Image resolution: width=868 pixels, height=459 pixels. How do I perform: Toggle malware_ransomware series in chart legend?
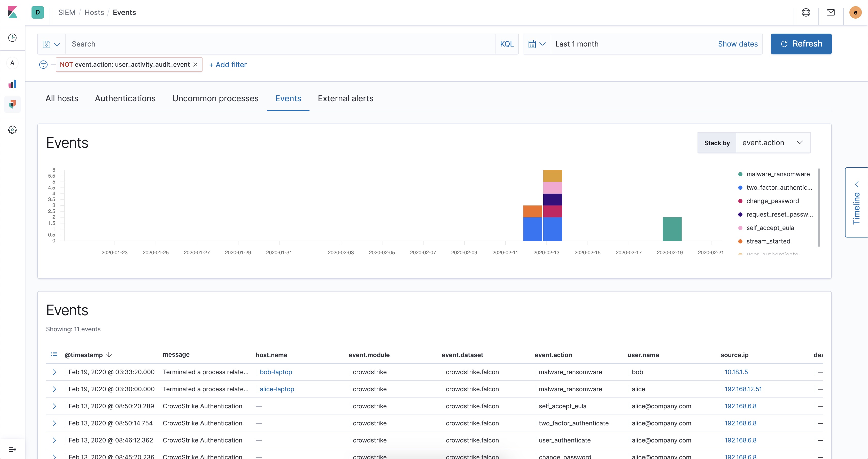click(x=778, y=174)
